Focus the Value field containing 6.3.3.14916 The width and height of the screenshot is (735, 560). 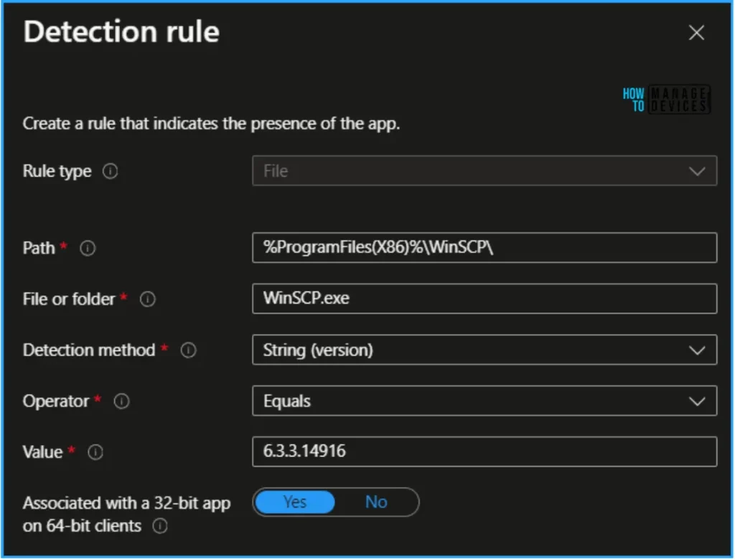coord(484,452)
